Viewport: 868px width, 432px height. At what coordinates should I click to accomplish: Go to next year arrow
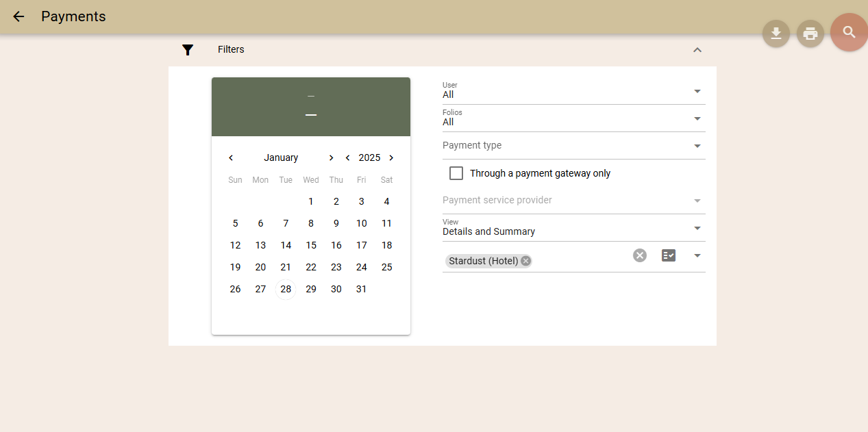391,157
